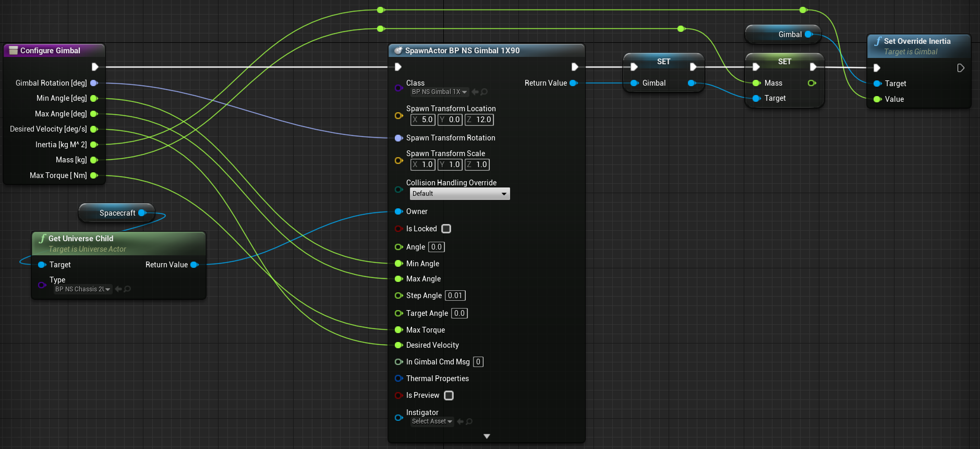
Task: Select the Set Override Inertia node title
Action: click(x=917, y=41)
